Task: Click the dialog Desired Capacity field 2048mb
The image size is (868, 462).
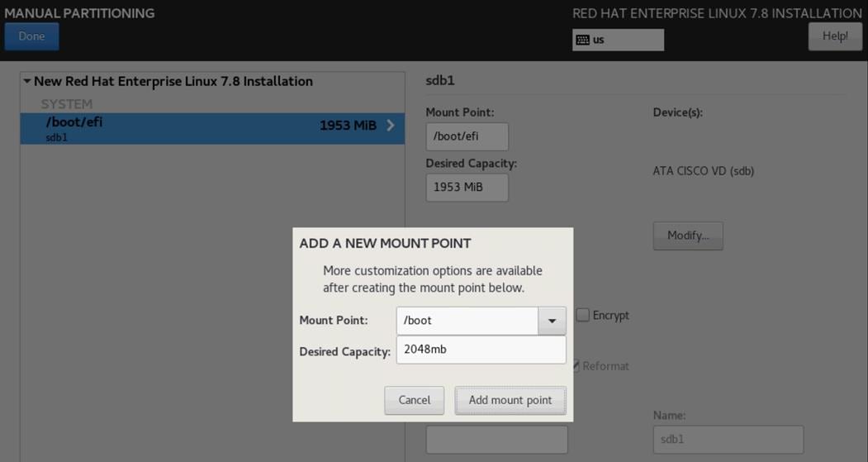Action: [x=481, y=350]
